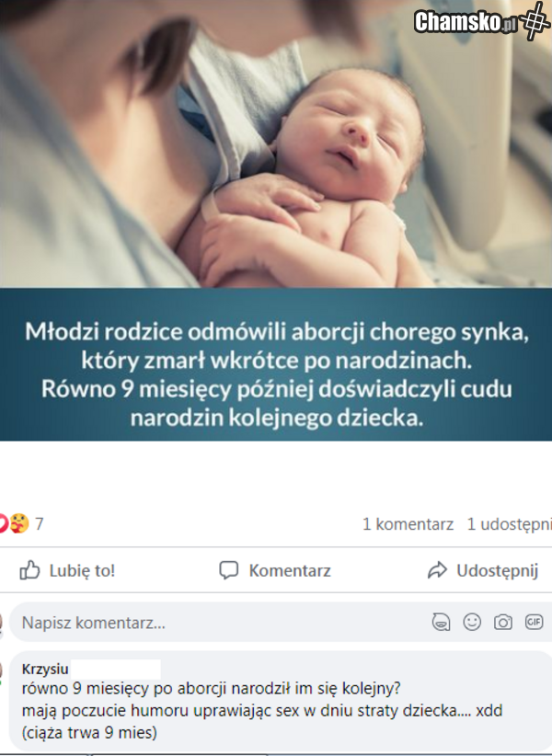This screenshot has width=552, height=756.
Task: Open the '1 udostępni' shares link
Action: click(x=509, y=524)
